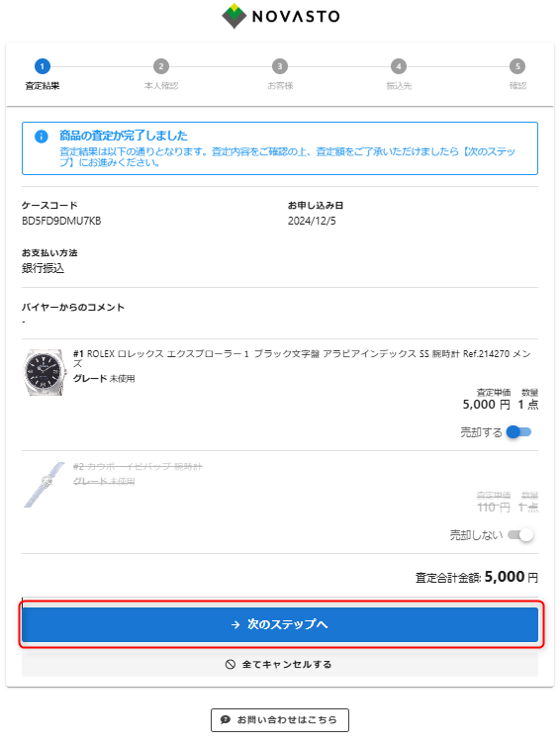Toggle 売却しない switch for item #2
The image size is (560, 744).
point(520,535)
